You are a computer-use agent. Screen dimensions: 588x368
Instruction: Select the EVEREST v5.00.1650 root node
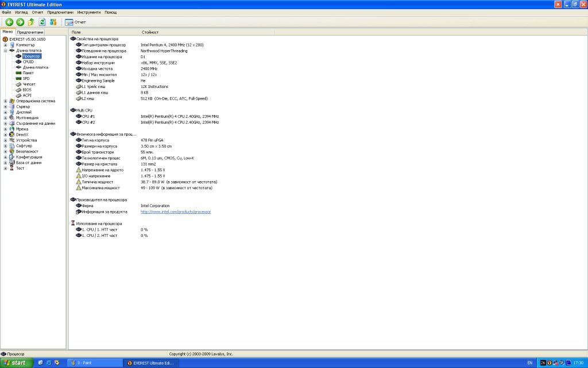click(28, 39)
